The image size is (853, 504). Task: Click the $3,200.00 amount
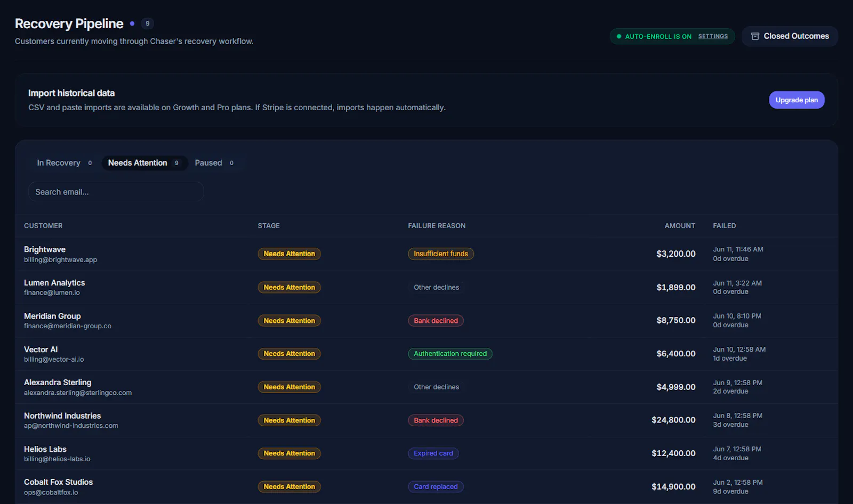pos(676,254)
